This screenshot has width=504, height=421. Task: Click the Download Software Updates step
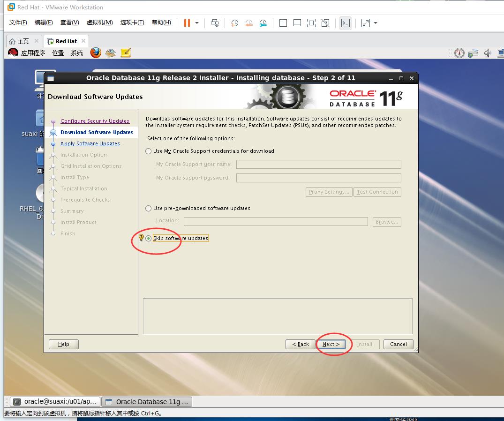[x=97, y=132]
